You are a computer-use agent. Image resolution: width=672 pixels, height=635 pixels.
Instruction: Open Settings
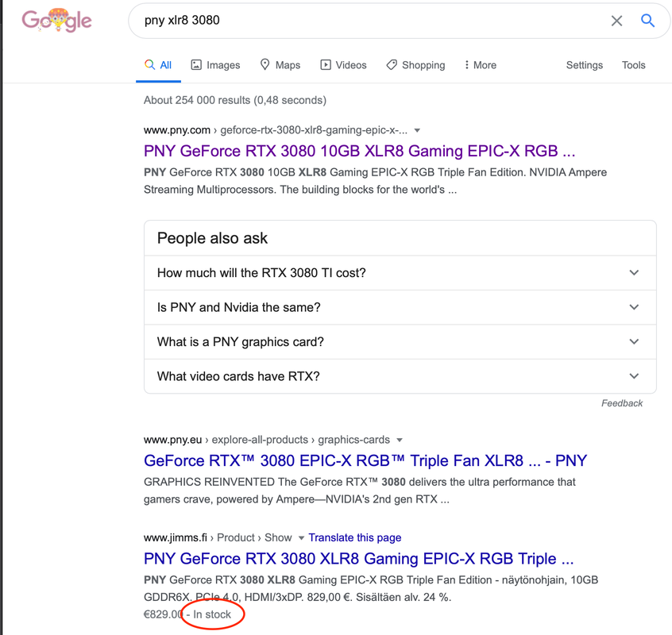[584, 65]
